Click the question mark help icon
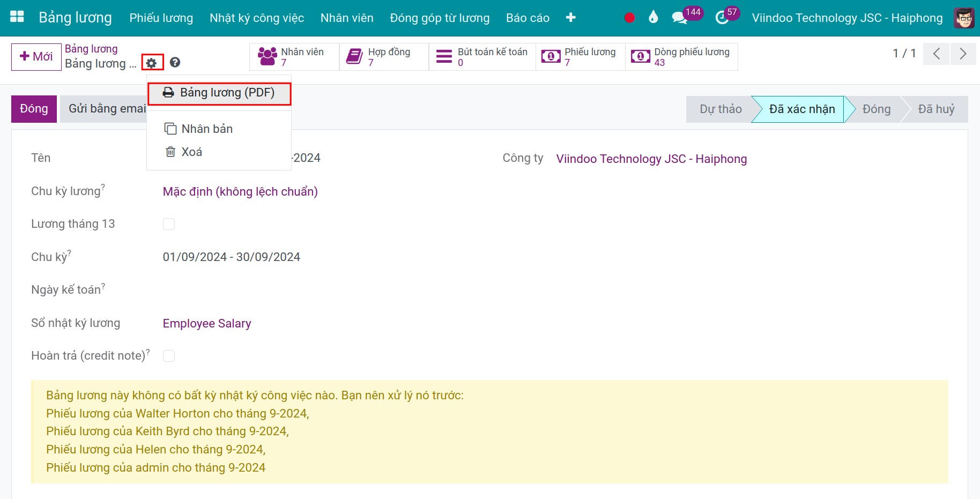The image size is (980, 499). pos(175,63)
